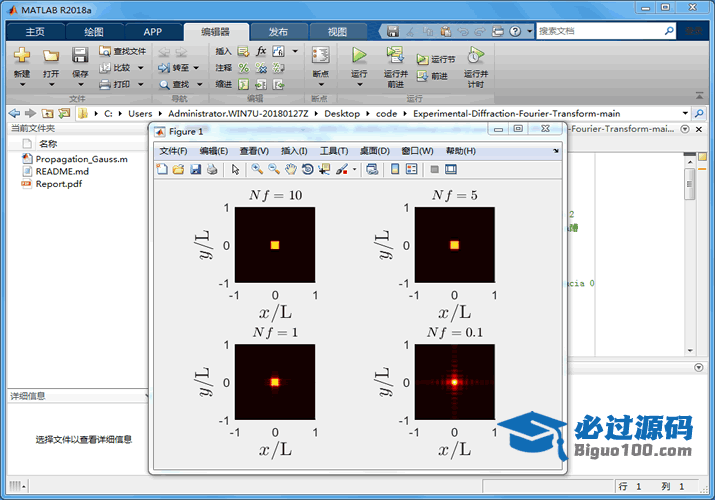This screenshot has height=500, width=715.
Task: Select the Pan hand tool in Figure 1
Action: point(290,169)
